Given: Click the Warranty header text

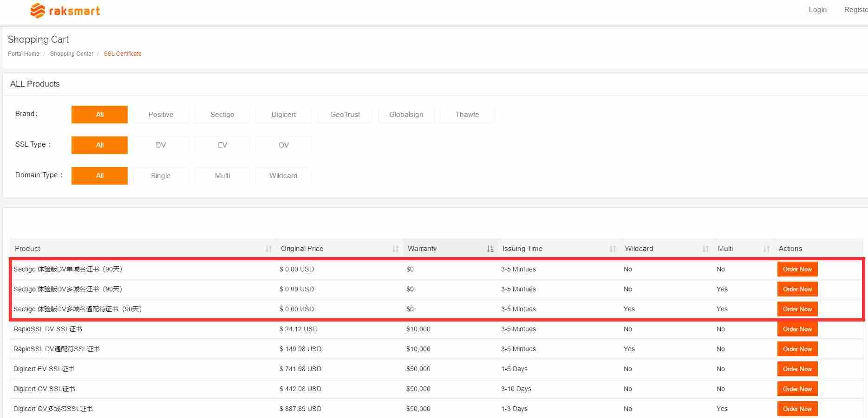Looking at the screenshot, I should tap(422, 249).
